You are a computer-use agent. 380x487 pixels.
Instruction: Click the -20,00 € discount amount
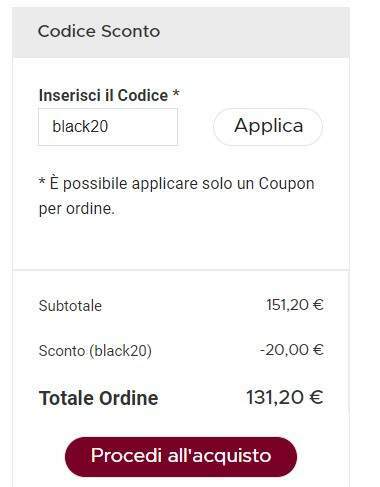(292, 350)
